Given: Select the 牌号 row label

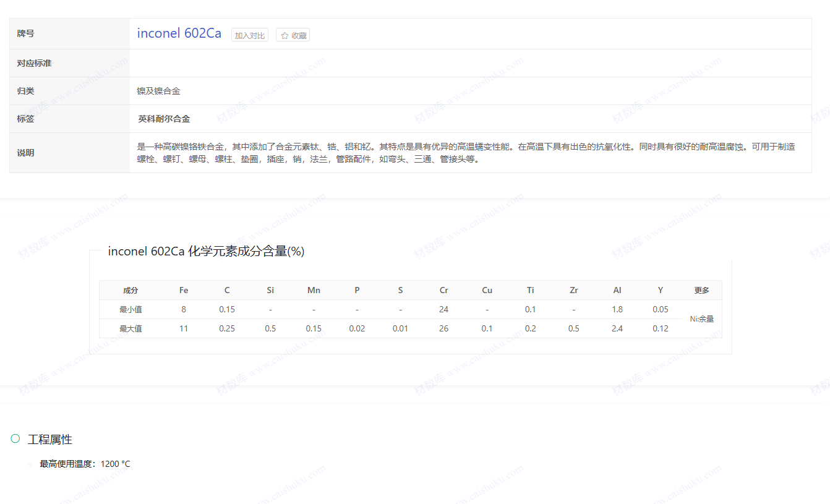Looking at the screenshot, I should pyautogui.click(x=26, y=33).
